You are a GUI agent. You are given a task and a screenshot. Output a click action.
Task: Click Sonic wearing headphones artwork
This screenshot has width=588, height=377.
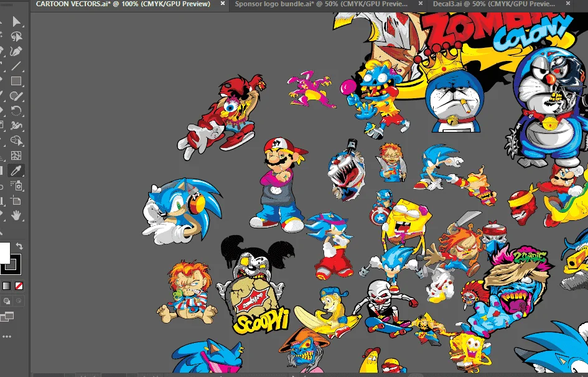click(x=182, y=212)
